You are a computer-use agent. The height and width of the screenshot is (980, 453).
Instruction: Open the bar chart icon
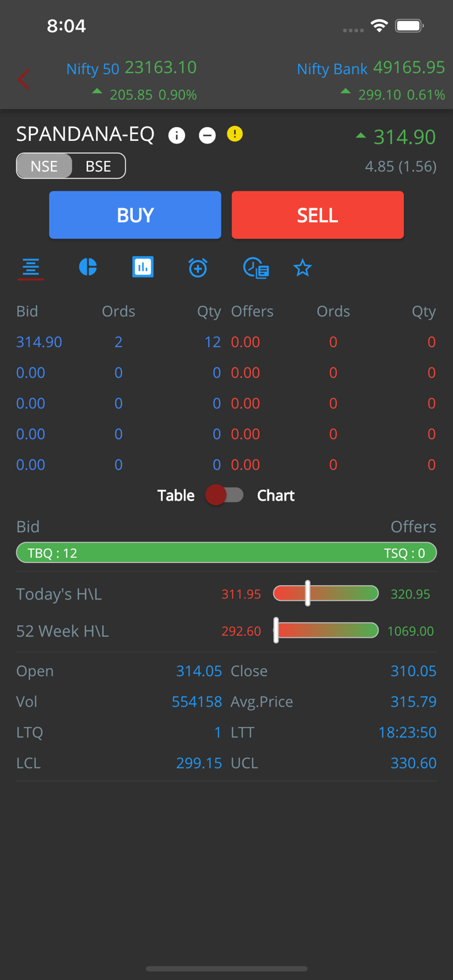tap(143, 267)
